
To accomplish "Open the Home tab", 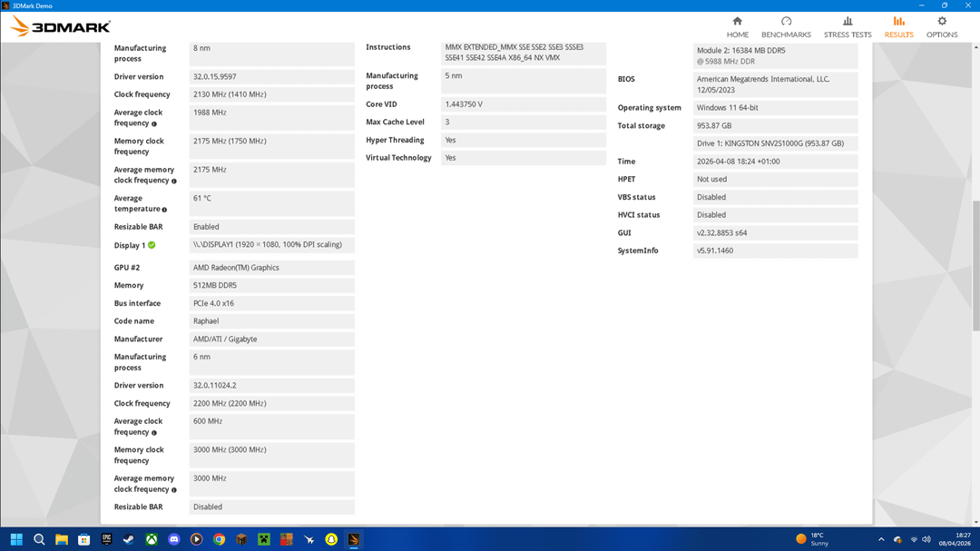I will pyautogui.click(x=737, y=27).
